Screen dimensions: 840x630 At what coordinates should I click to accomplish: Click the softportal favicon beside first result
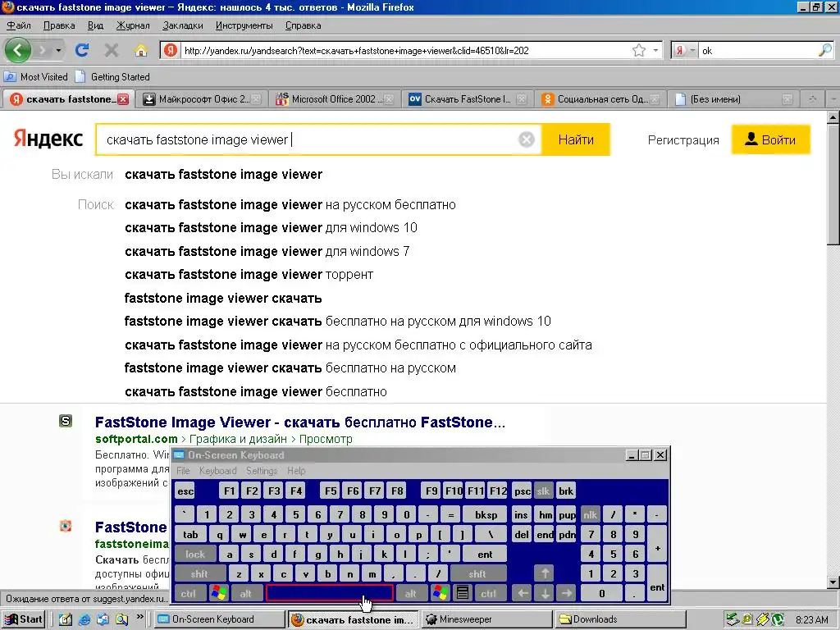pyautogui.click(x=66, y=421)
